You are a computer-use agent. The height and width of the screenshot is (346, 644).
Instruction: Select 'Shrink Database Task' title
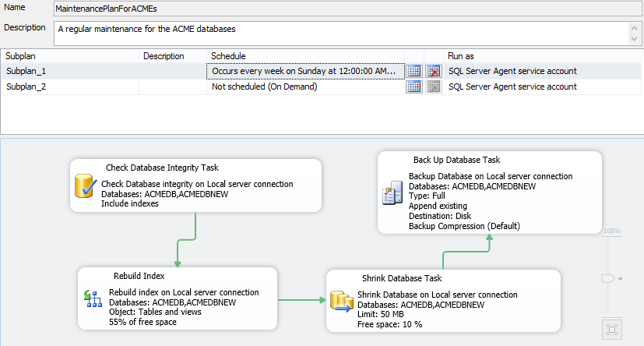coord(402,278)
